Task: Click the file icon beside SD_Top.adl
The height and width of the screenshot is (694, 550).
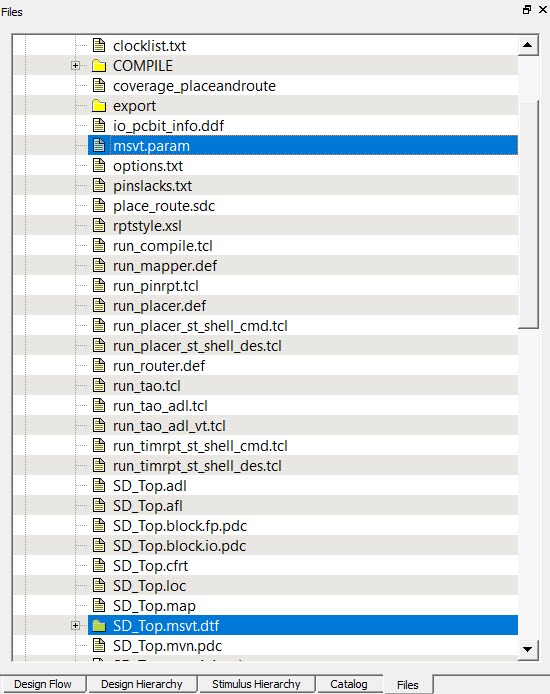Action: click(99, 485)
